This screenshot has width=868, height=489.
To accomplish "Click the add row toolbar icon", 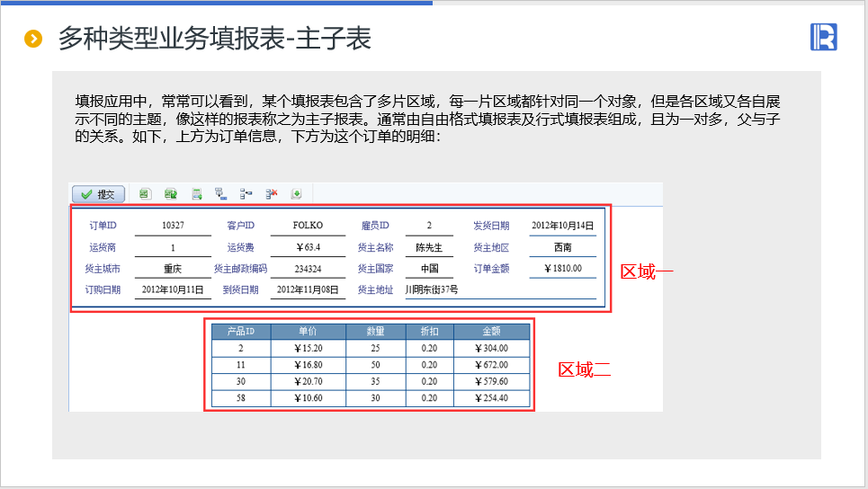I will (x=196, y=193).
